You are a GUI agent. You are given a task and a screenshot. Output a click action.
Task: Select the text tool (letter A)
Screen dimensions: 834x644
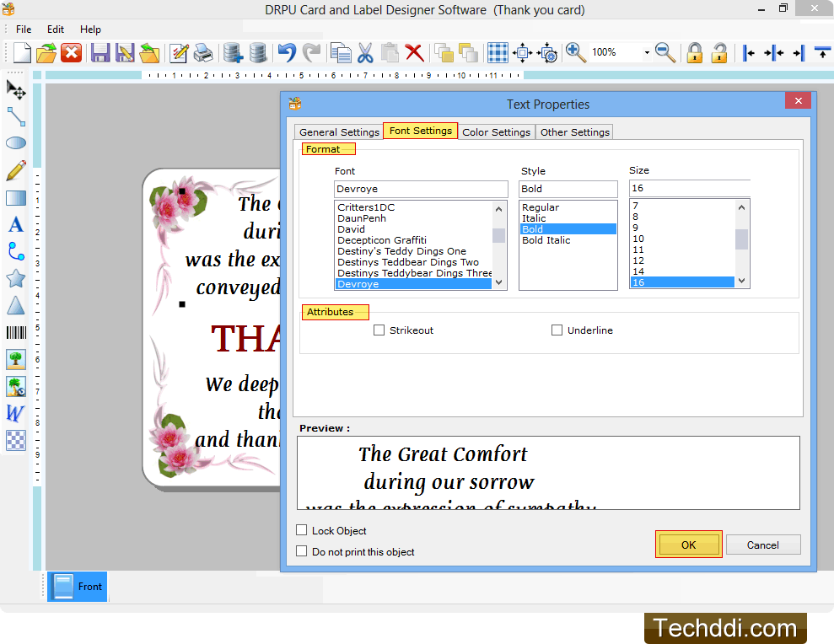(x=16, y=225)
